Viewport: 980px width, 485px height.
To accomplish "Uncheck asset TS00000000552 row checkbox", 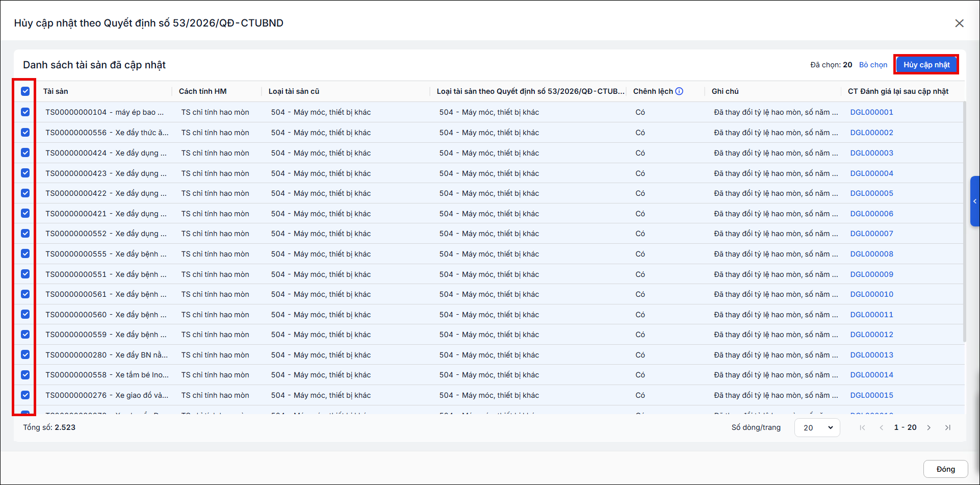I will pyautogui.click(x=25, y=234).
